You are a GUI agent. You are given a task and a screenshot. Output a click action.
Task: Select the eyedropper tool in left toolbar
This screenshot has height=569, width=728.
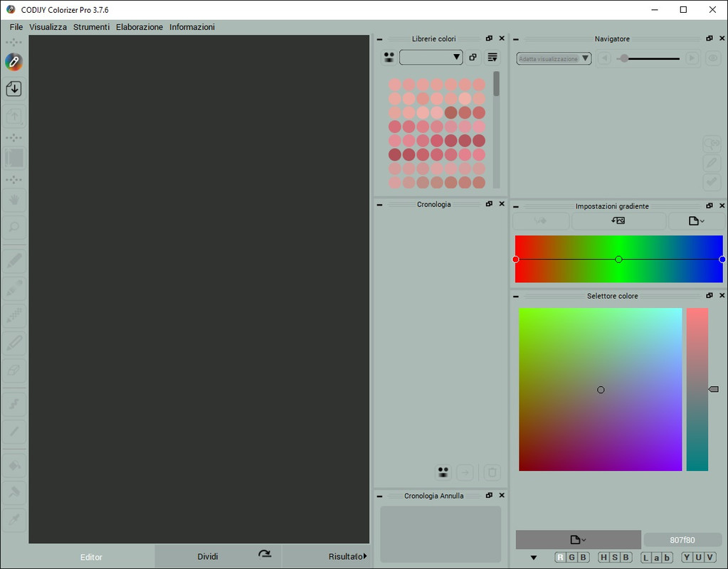point(14,519)
